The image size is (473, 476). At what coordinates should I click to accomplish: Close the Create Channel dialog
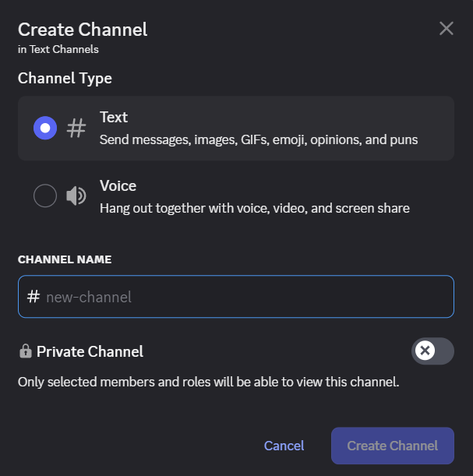coord(447,29)
